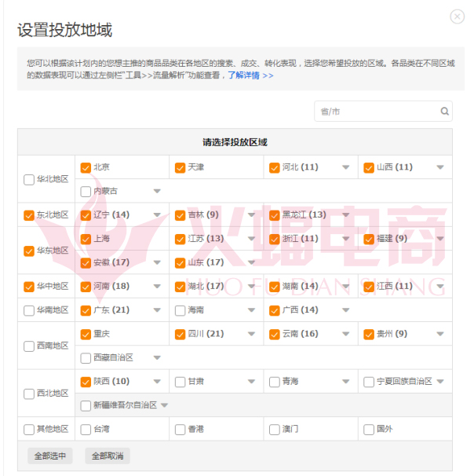Screen dimensions: 474x476
Task: Uncheck the 华中地区 region checkbox
Action: click(x=29, y=287)
